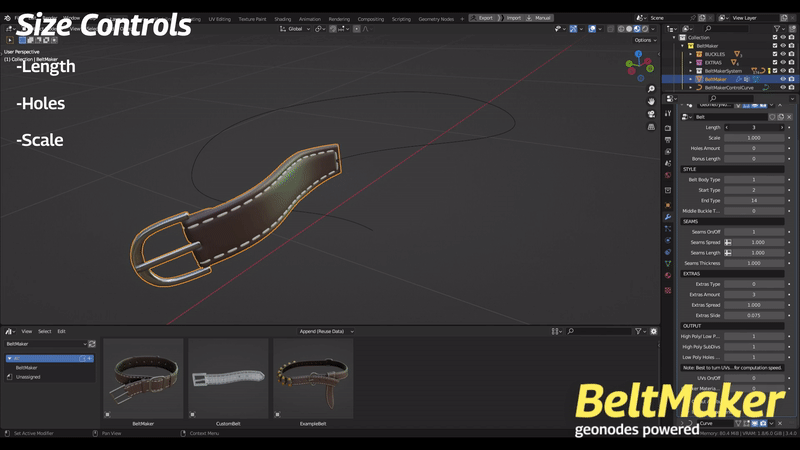The width and height of the screenshot is (800, 450).
Task: Open the Object Data properties tab icon
Action: tap(668, 264)
